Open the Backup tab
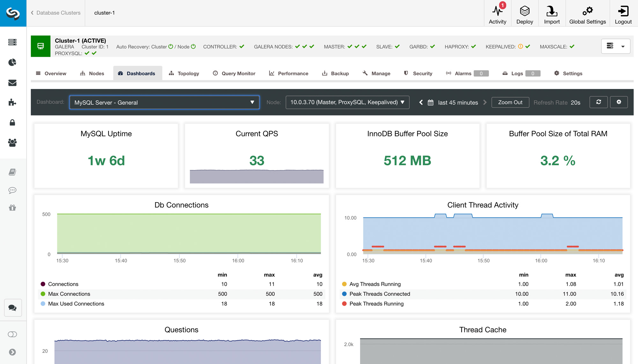 tap(335, 73)
